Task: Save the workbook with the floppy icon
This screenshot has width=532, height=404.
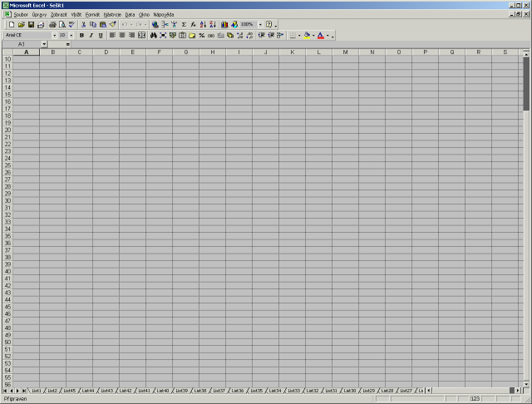Action: pos(31,25)
